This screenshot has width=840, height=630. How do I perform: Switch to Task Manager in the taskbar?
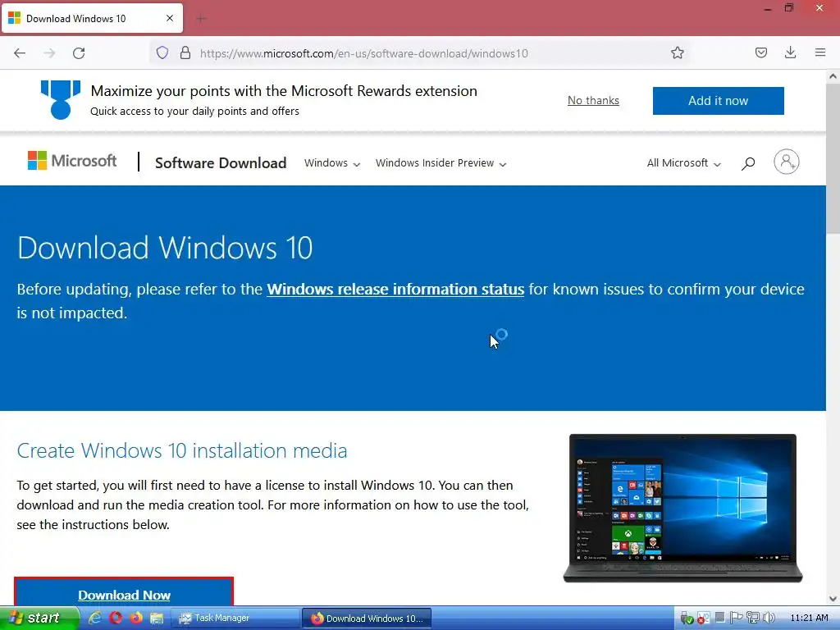235,619
